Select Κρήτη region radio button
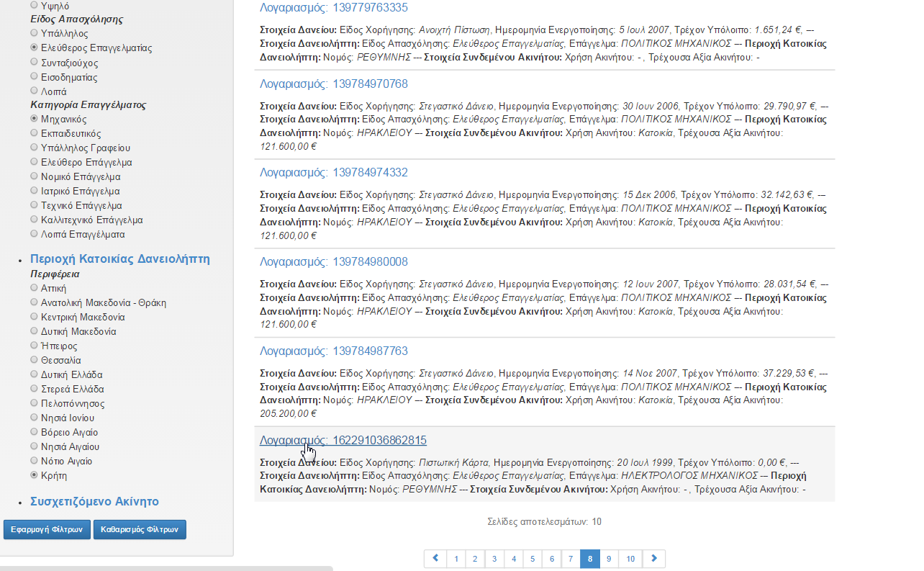Image resolution: width=924 pixels, height=571 pixels. (35, 475)
